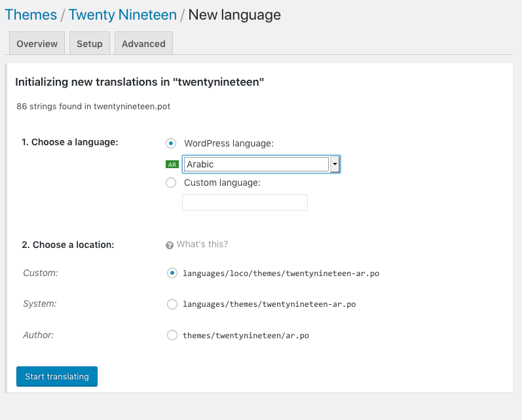
Task: Click the 86 strings found in twentynineteen.pot text
Action: pyautogui.click(x=93, y=107)
